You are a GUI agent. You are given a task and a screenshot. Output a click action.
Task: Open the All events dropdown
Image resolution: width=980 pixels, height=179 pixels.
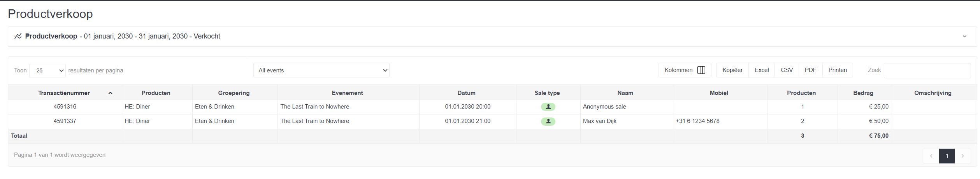pyautogui.click(x=321, y=70)
